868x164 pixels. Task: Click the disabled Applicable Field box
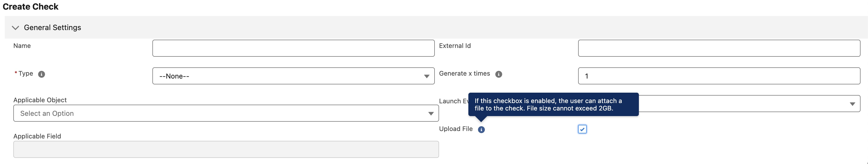[x=226, y=149]
